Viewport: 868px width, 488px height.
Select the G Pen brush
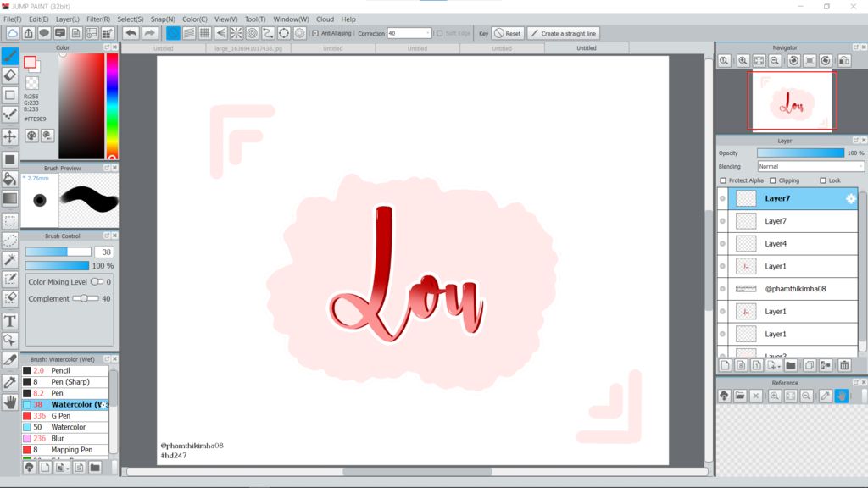point(65,415)
